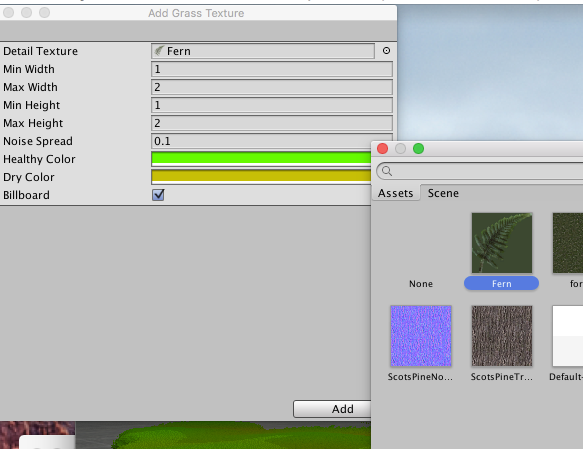This screenshot has height=449, width=583.
Task: Click the Fern field's small leaf icon
Action: click(159, 51)
